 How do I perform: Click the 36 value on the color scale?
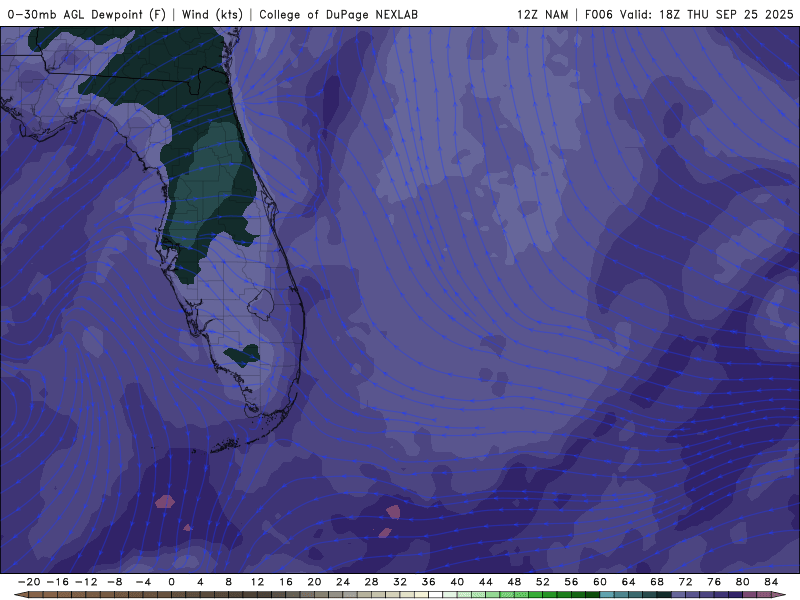pos(429,582)
